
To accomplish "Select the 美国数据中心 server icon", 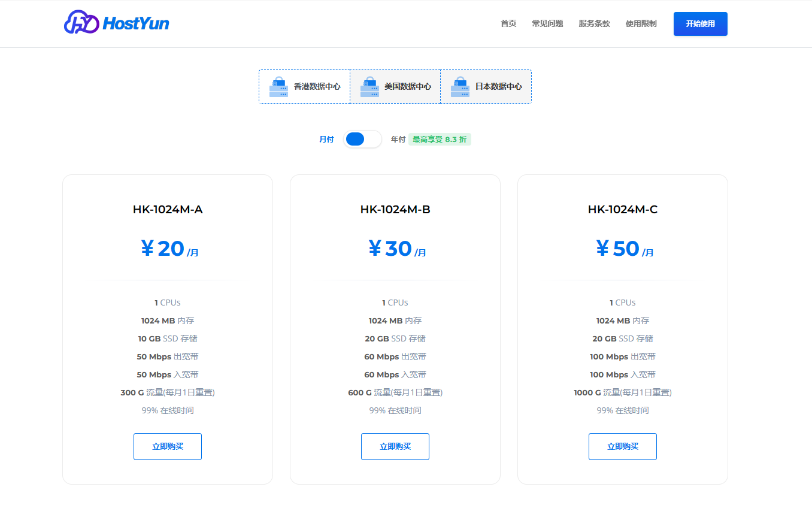I will (369, 87).
